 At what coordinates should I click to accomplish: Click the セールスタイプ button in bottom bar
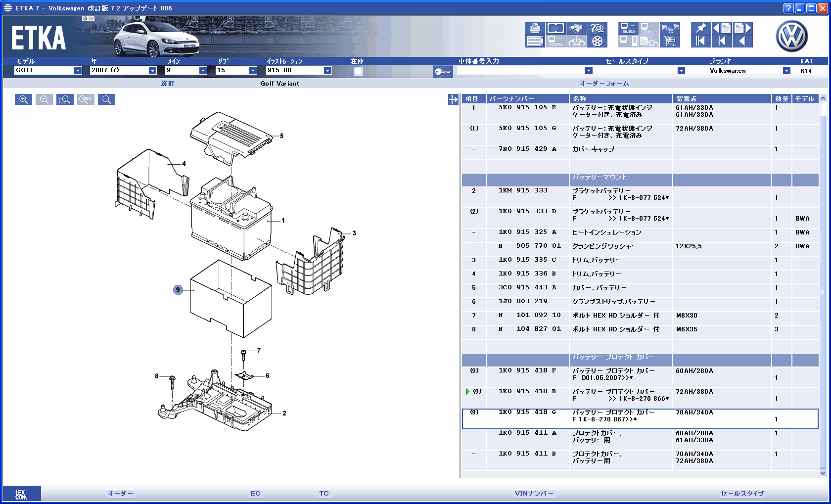point(742,494)
